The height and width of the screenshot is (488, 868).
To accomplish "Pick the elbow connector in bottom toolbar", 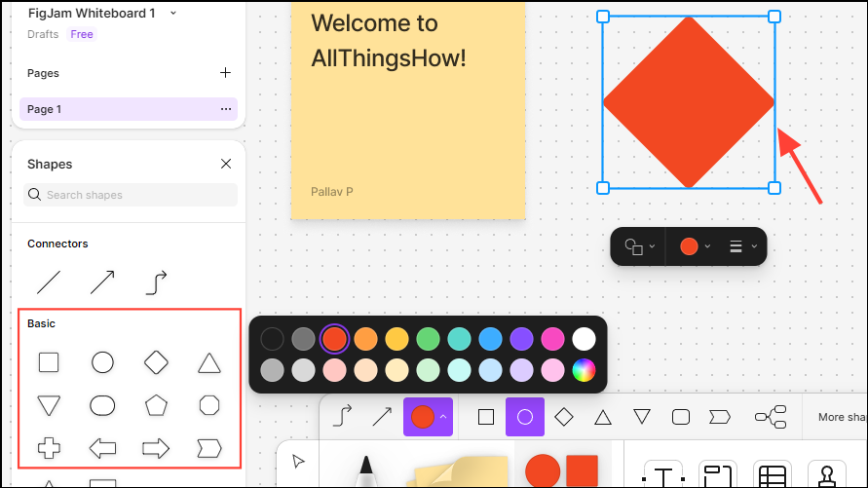I will (342, 417).
